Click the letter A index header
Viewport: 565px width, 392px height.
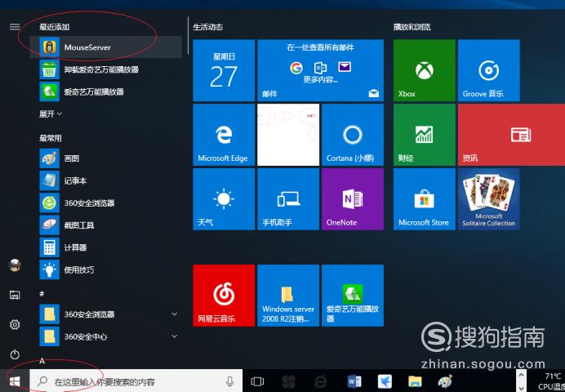[42, 361]
